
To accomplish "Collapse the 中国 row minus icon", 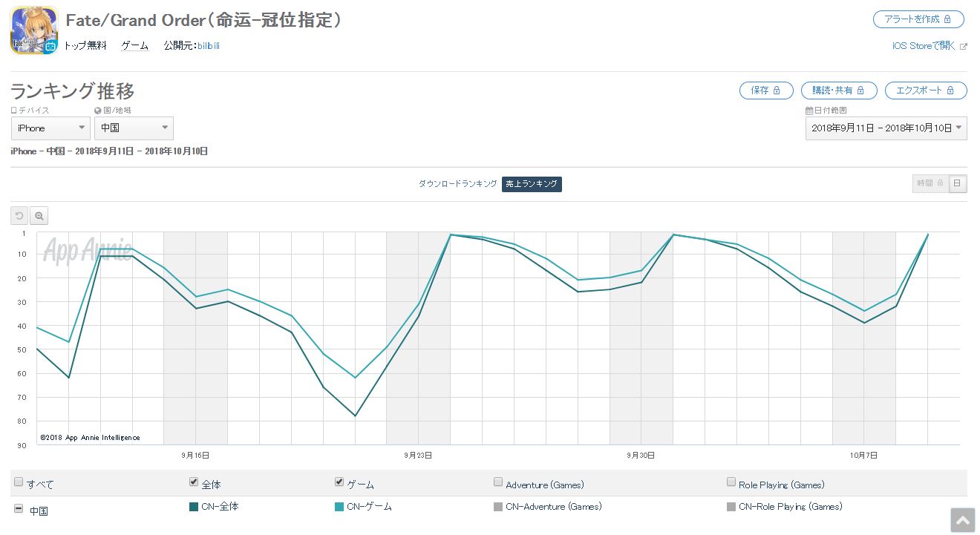I will pyautogui.click(x=19, y=510).
